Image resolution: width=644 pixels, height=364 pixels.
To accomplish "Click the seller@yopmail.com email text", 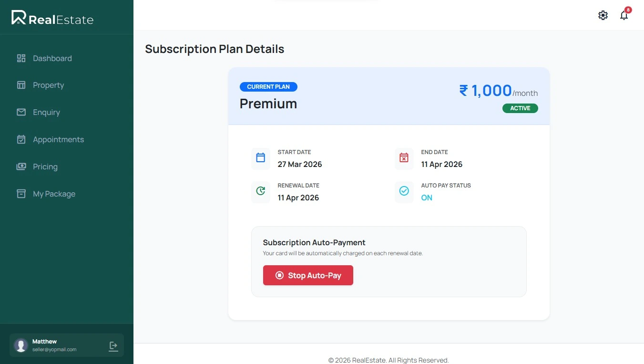I will [54, 350].
